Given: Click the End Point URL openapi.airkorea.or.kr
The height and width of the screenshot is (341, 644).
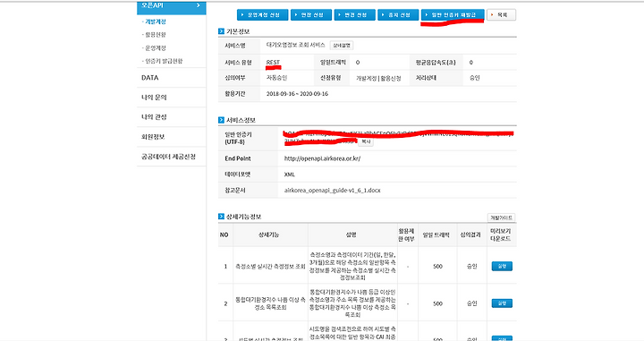Looking at the screenshot, I should [322, 158].
